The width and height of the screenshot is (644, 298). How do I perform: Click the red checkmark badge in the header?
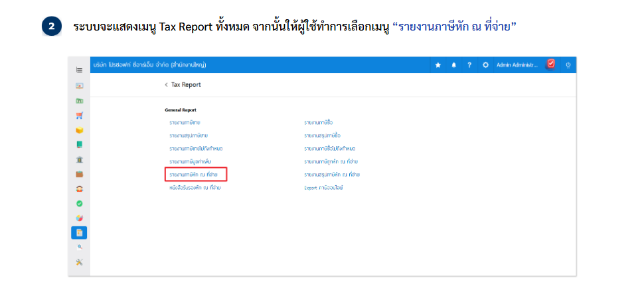(550, 64)
